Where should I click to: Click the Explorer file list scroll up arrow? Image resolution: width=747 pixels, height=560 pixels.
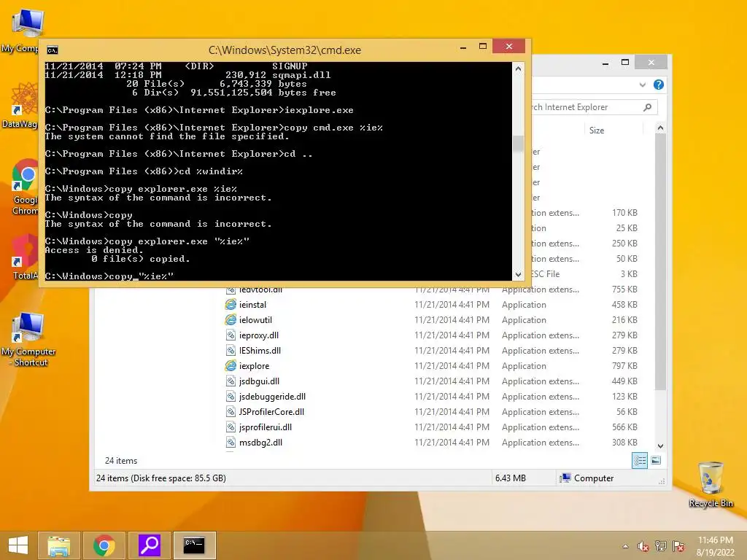pos(660,128)
